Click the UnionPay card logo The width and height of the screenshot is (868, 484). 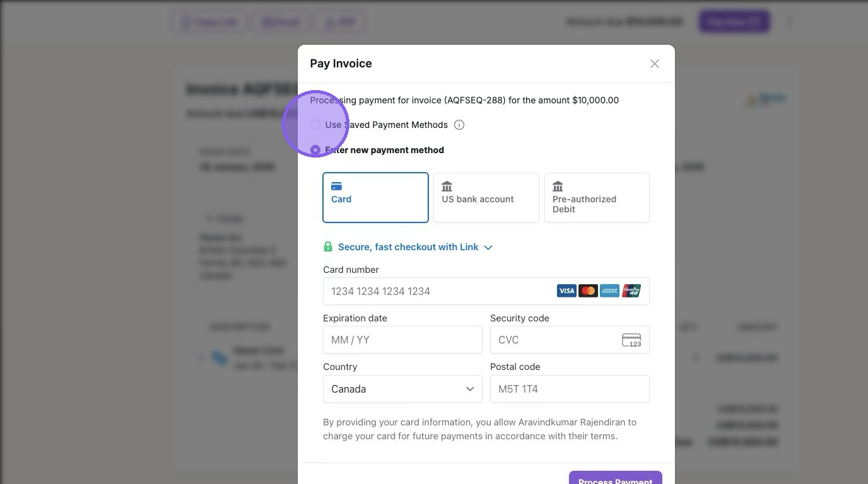tap(631, 291)
